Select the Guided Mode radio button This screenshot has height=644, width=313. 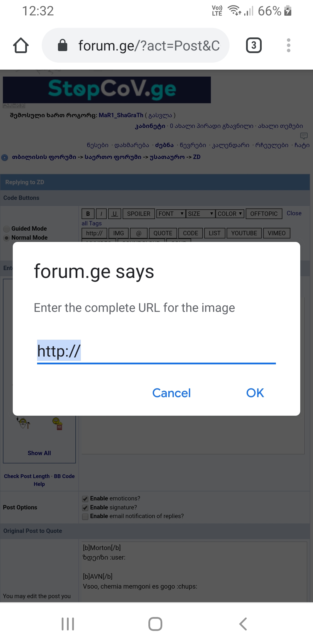coord(7,229)
